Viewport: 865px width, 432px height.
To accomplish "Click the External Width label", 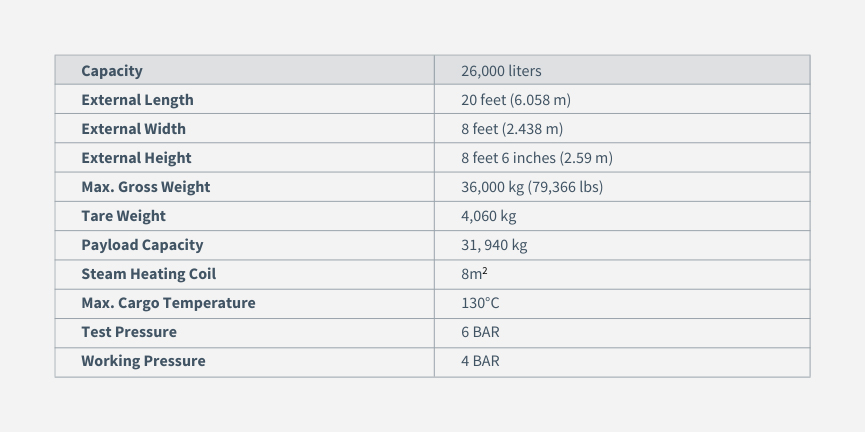I will (x=134, y=129).
